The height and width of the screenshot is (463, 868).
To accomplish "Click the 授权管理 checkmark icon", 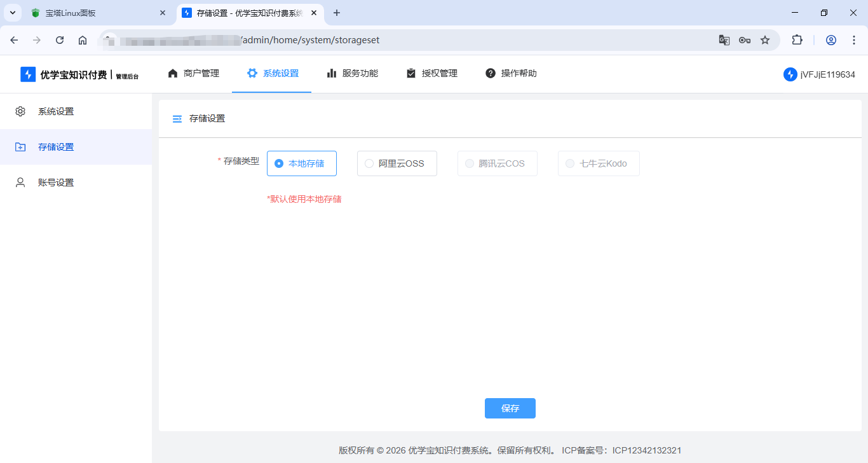I will pos(410,73).
